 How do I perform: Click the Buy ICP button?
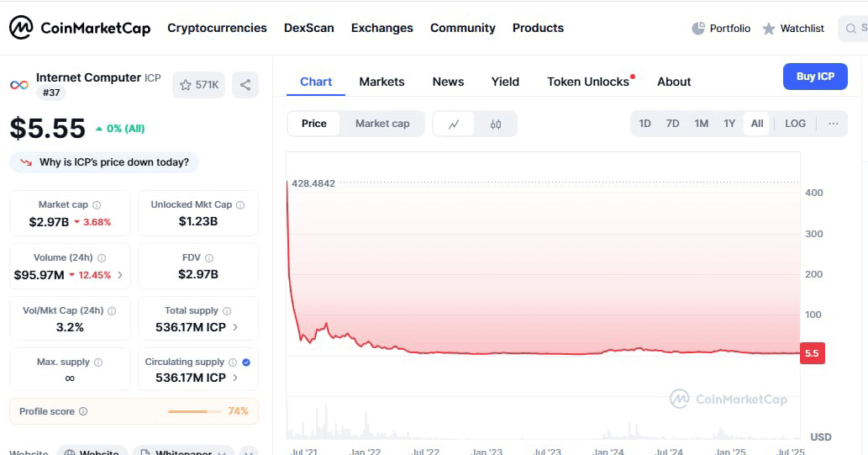coord(815,77)
